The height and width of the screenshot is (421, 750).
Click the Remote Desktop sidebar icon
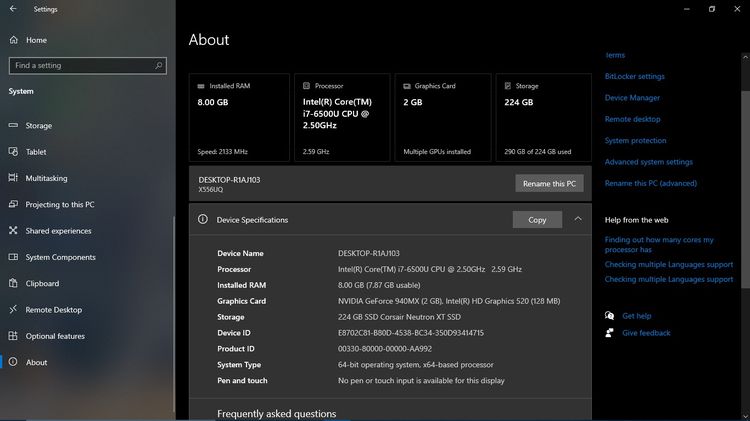(x=13, y=309)
